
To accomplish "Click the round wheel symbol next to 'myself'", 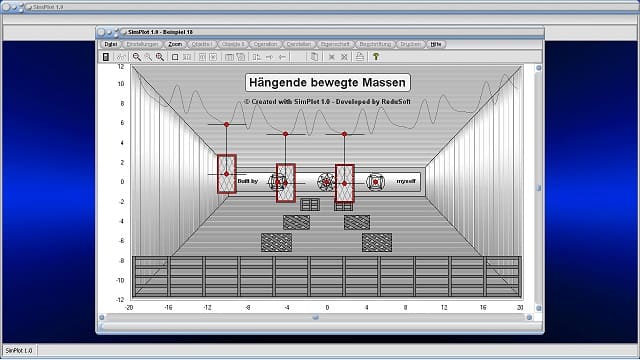I will click(x=376, y=182).
